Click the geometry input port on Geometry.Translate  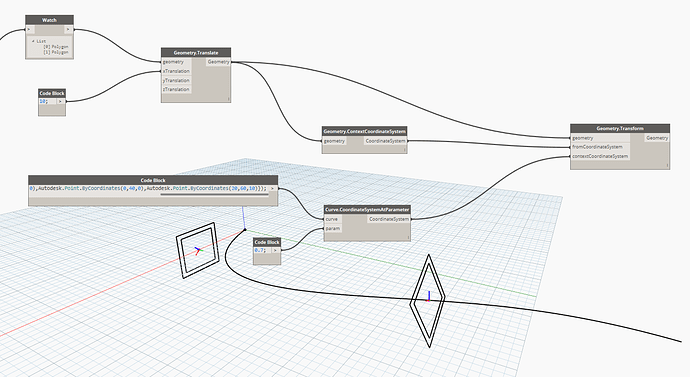(x=176, y=62)
